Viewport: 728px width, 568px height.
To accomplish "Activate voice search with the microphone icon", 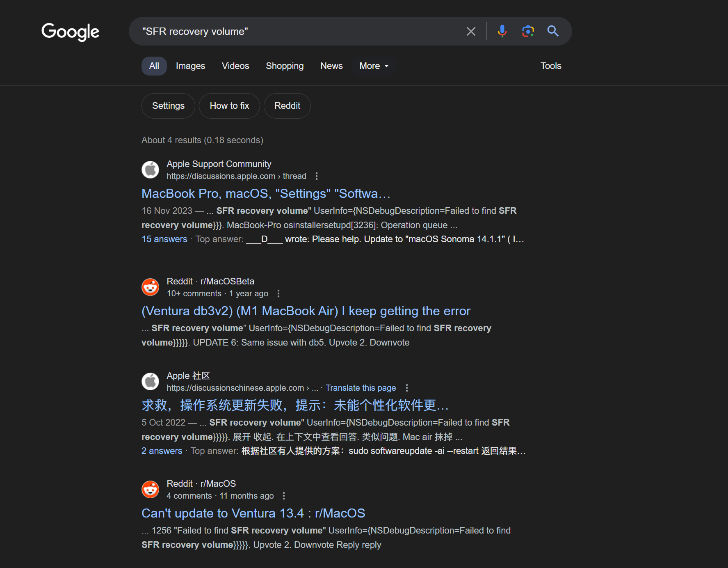I will tap(501, 31).
